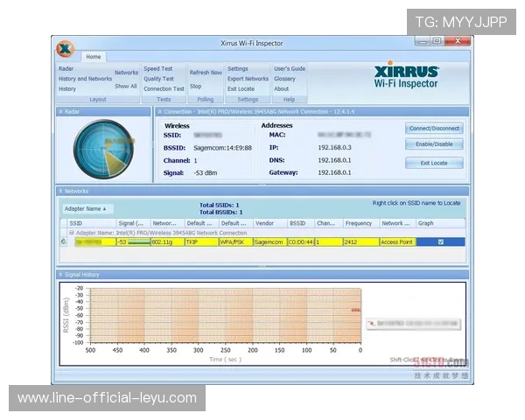
Task: Minimize the Xirrus Wi-Fi Inspector window
Action: (x=423, y=41)
